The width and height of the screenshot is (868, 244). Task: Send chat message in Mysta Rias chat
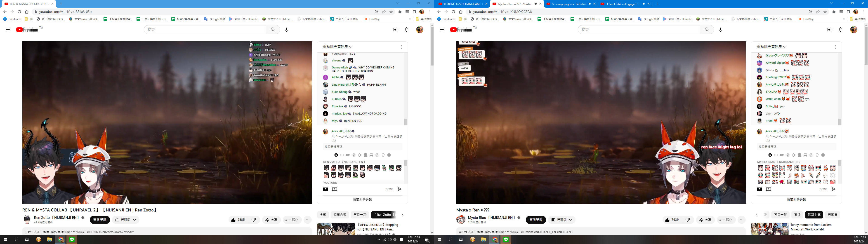click(833, 189)
